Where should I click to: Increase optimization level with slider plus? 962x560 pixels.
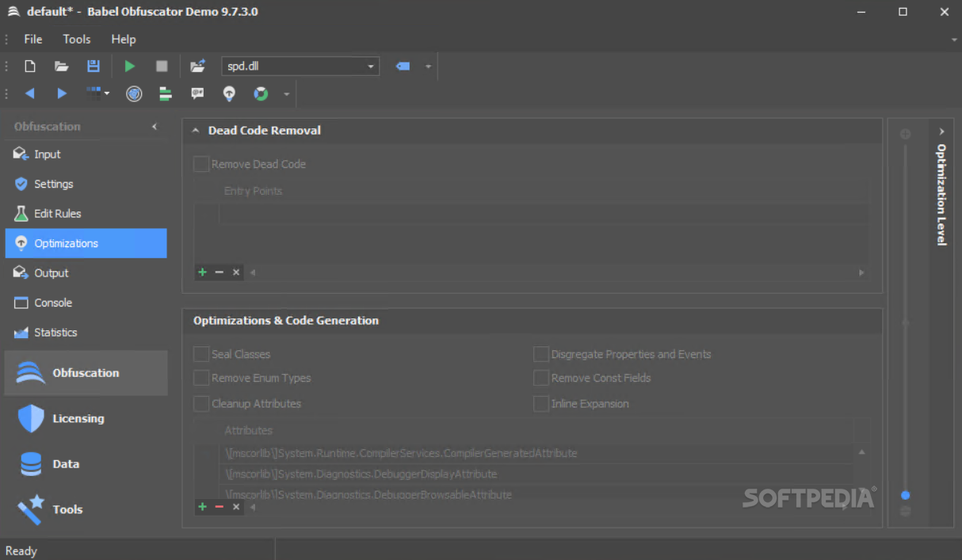click(x=906, y=135)
